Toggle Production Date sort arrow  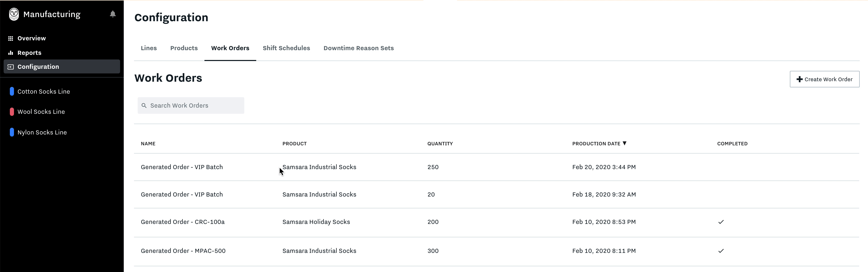point(624,143)
